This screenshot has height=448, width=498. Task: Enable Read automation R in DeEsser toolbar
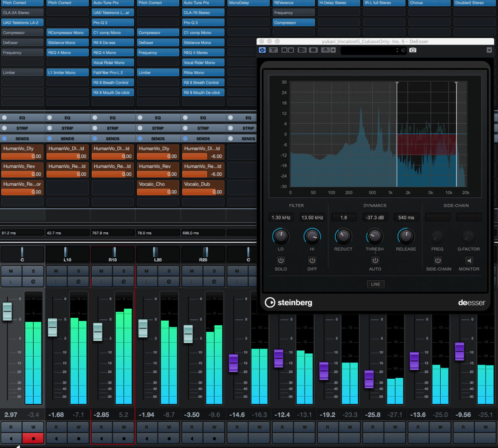click(284, 50)
